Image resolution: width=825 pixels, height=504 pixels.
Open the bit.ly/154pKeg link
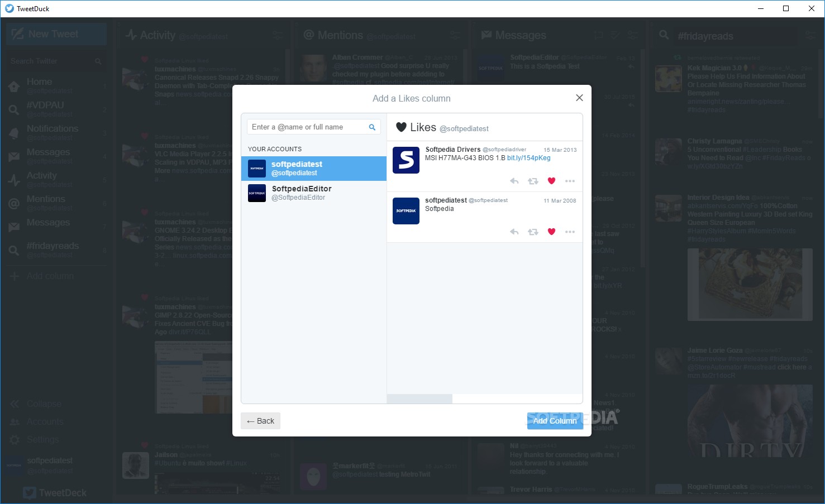pyautogui.click(x=529, y=158)
